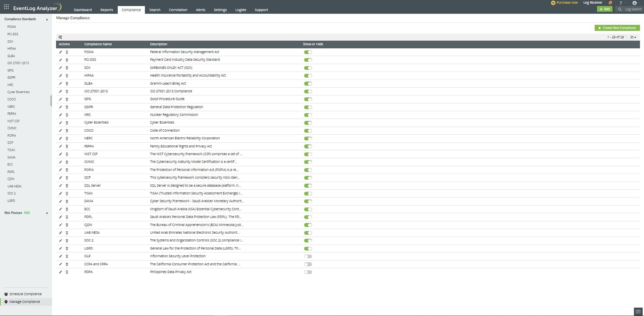Open UAE-NESA in the sidebar list
Screen dimensions: 644x316
[x=14, y=186]
